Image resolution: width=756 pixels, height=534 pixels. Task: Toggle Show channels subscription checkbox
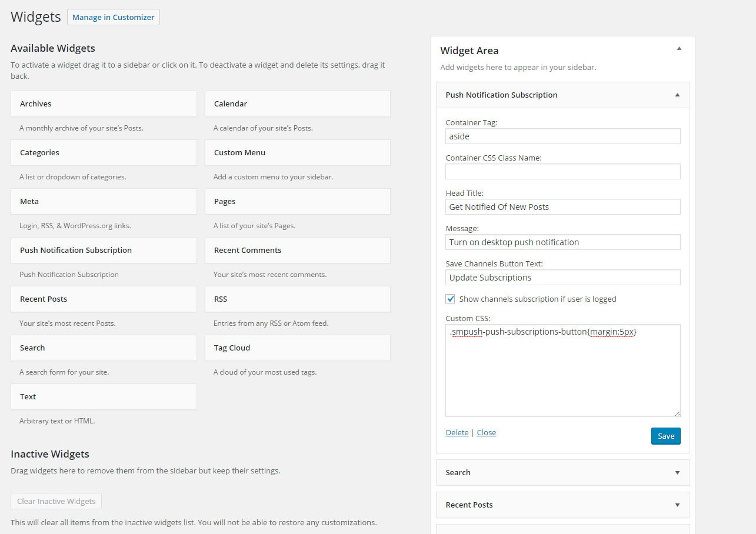point(451,299)
